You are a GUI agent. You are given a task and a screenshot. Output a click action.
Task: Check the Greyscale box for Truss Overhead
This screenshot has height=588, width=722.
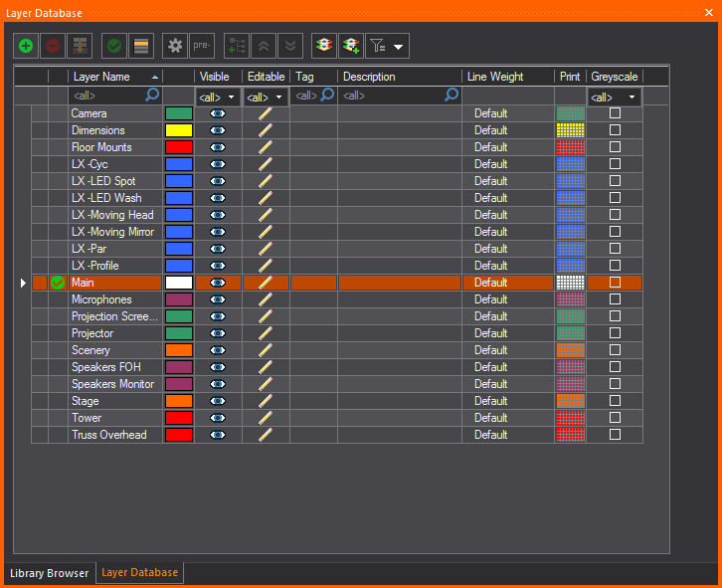(x=615, y=435)
